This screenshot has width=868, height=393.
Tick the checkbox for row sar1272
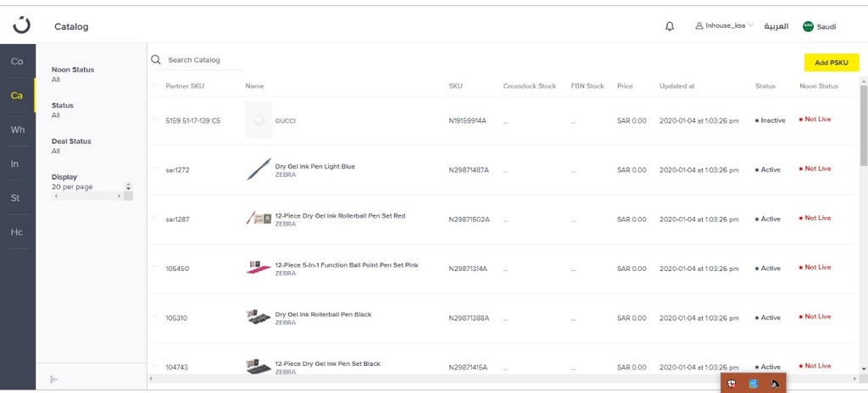click(154, 169)
